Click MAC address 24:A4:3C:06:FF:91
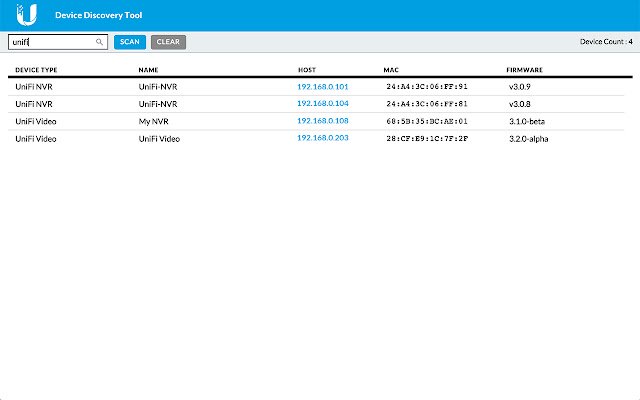 [427, 87]
